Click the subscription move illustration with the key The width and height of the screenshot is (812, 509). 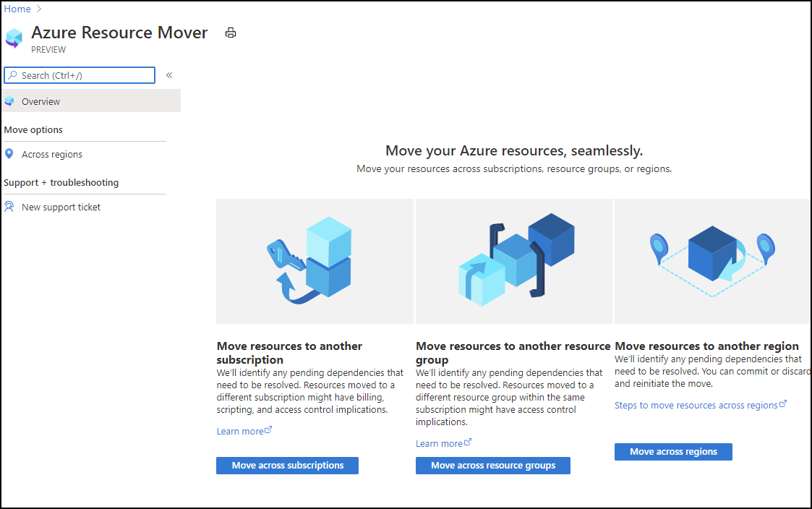pyautogui.click(x=315, y=261)
